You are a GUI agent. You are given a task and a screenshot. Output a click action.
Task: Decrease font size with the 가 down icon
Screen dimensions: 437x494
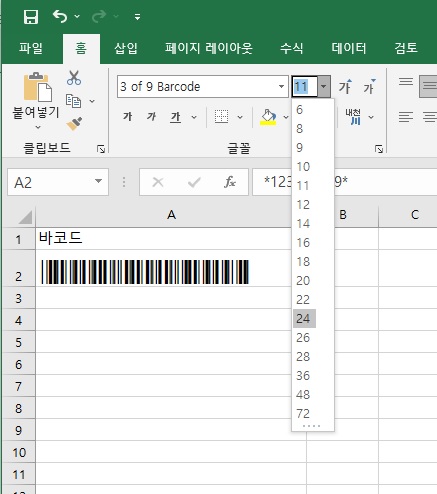(369, 87)
